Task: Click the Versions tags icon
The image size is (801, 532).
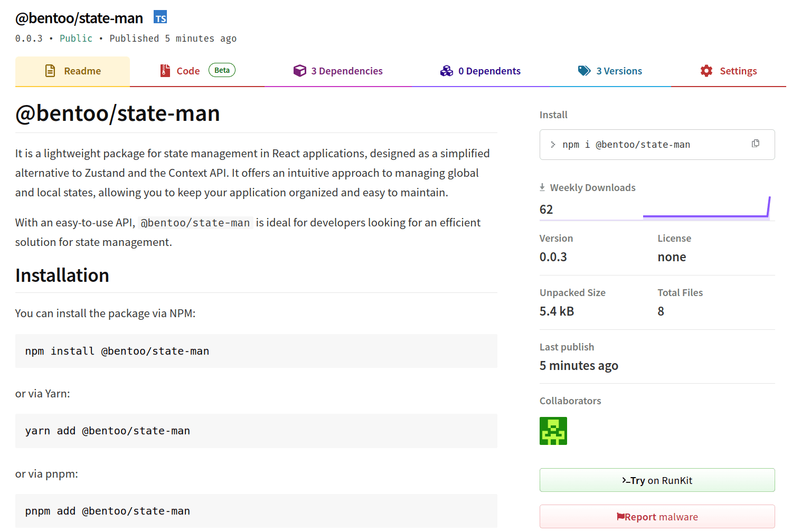Action: tap(585, 71)
